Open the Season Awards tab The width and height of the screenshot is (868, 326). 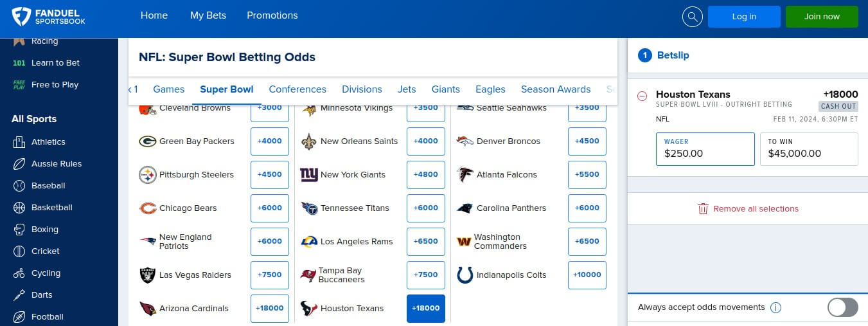tap(556, 89)
